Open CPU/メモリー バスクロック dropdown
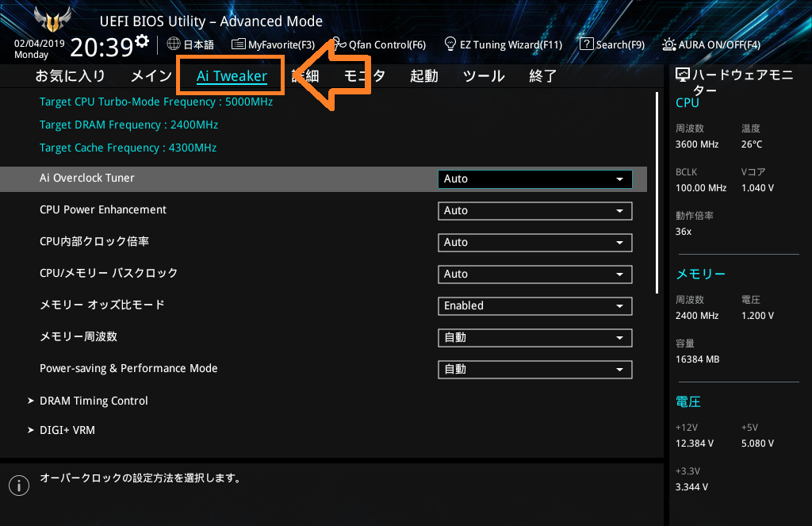Image resolution: width=812 pixels, height=526 pixels. (535, 275)
